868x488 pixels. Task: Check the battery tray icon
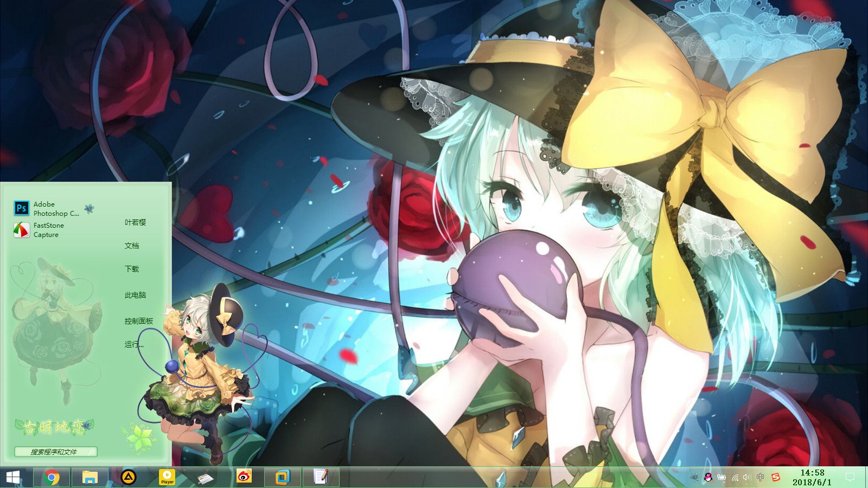[x=722, y=477]
